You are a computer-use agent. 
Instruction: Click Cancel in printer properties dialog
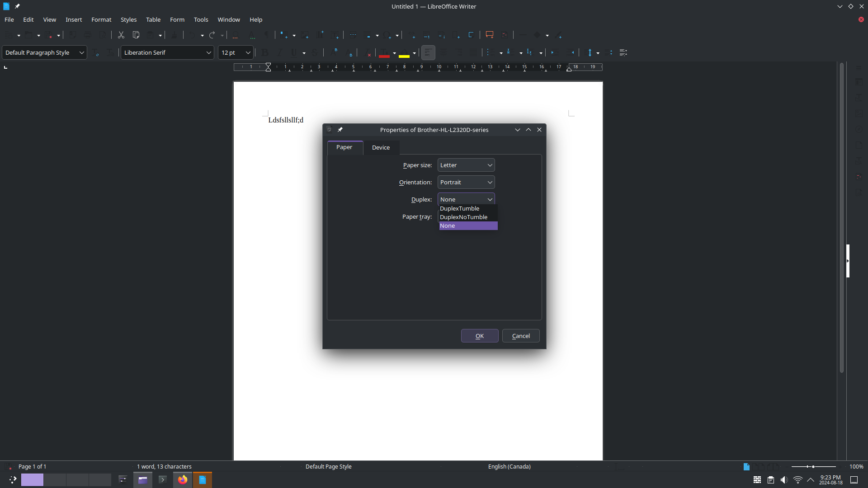point(521,336)
